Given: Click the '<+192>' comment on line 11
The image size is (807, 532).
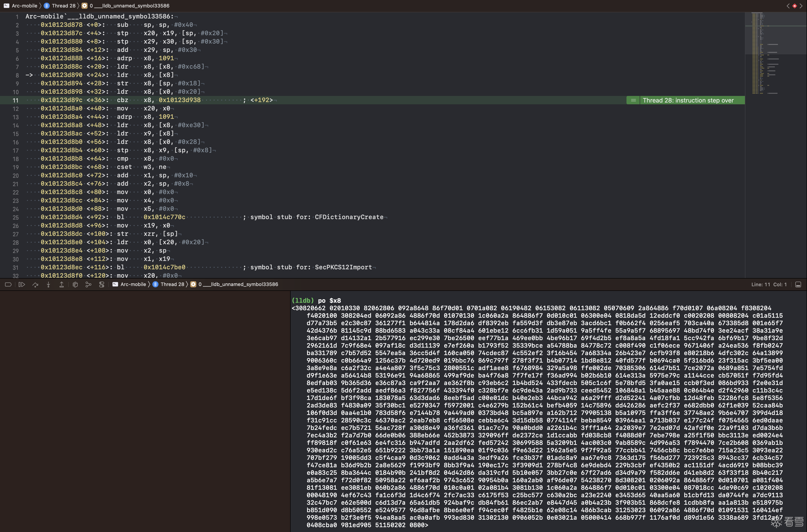Looking at the screenshot, I should click(261, 100).
